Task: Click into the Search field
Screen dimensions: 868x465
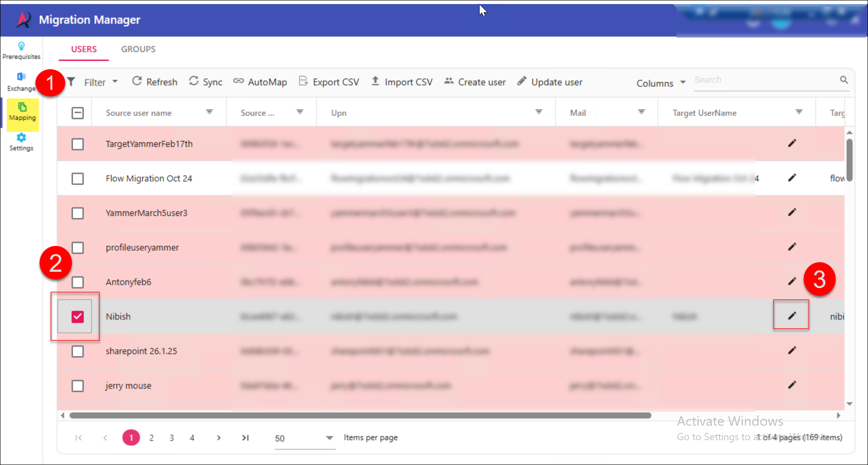Action: 766,80
